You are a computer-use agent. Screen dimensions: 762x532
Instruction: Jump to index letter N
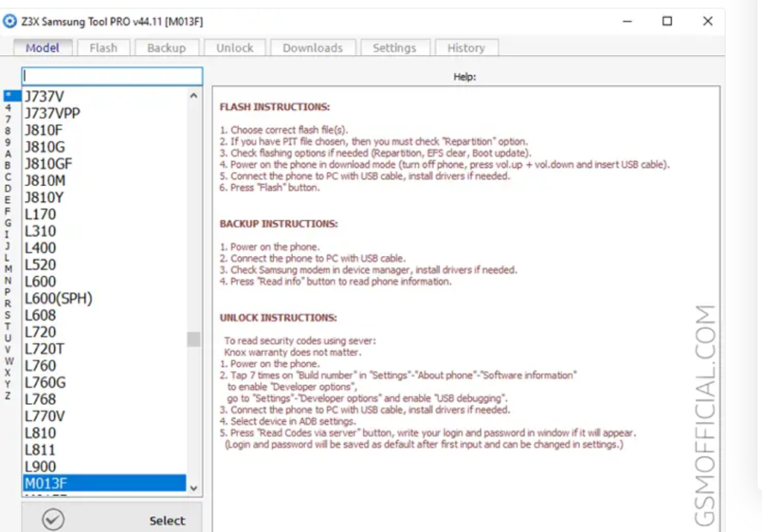[x=7, y=281]
